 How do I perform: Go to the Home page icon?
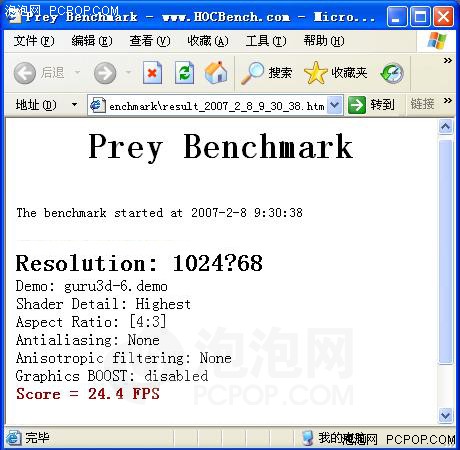[216, 72]
